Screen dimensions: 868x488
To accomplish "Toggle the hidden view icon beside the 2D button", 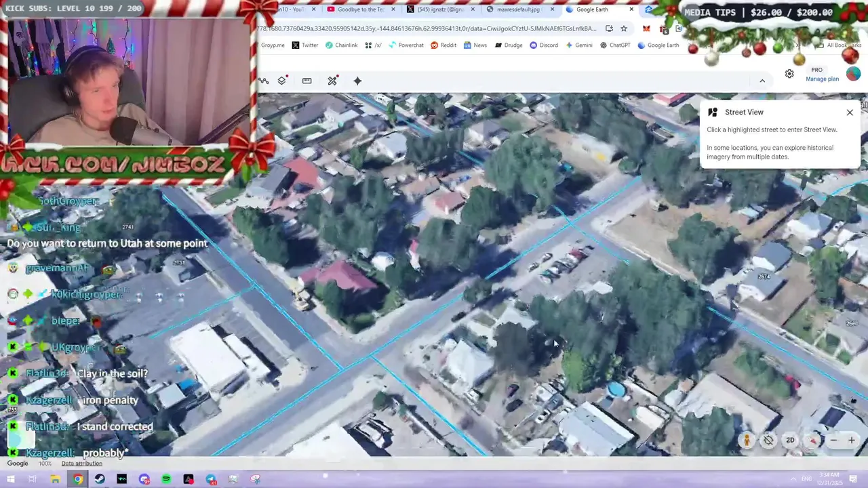I will (x=768, y=441).
